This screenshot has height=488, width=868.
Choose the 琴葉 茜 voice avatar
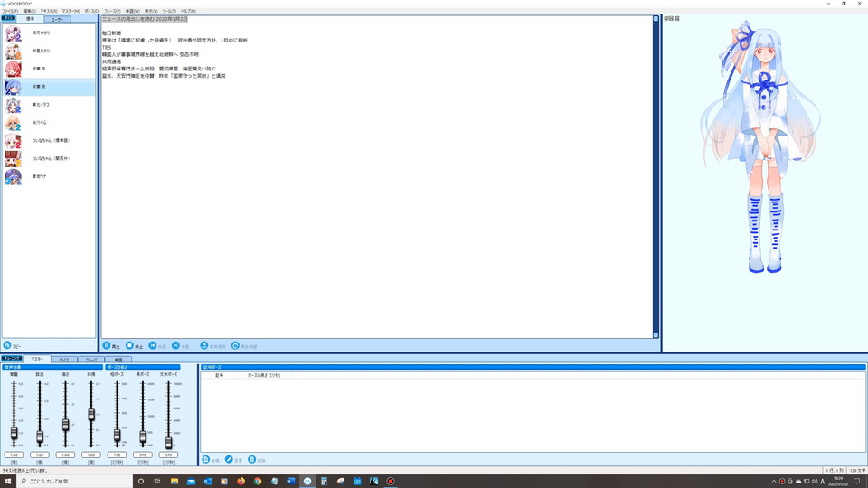[x=14, y=69]
